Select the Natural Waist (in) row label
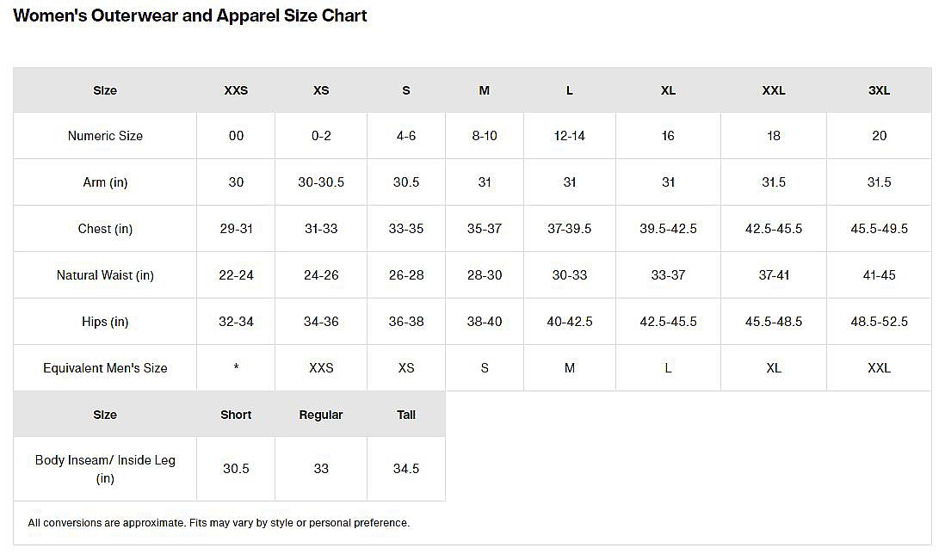 coord(105,275)
